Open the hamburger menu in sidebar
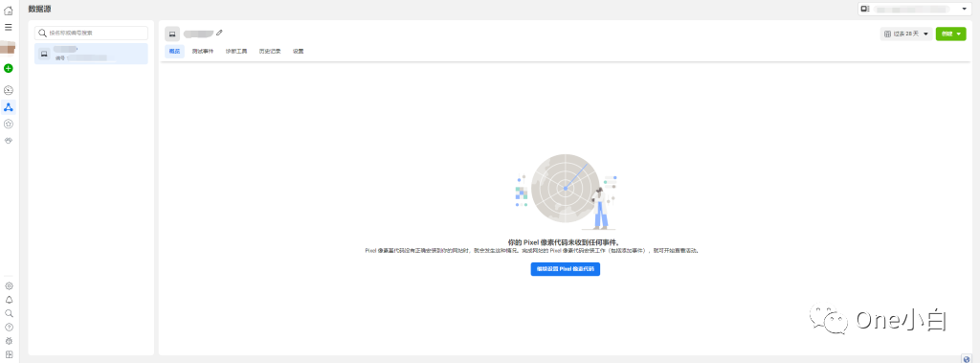980x363 pixels. pyautogui.click(x=8, y=28)
